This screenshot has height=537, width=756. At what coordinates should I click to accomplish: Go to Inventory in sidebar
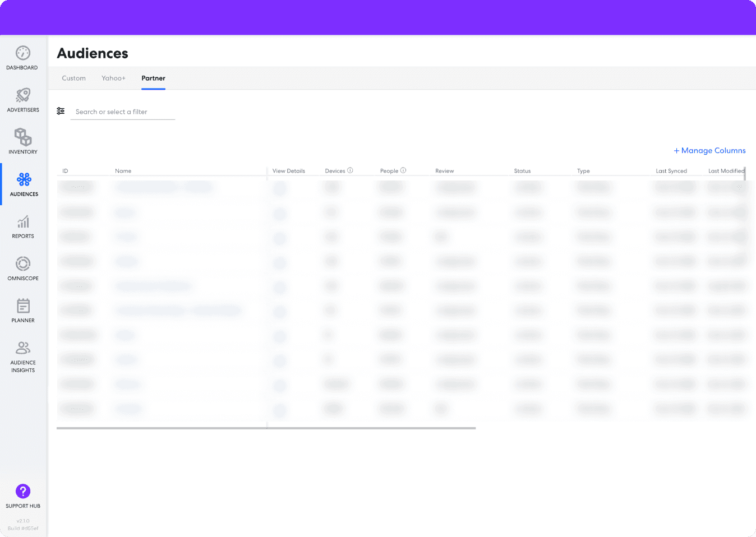(x=22, y=142)
